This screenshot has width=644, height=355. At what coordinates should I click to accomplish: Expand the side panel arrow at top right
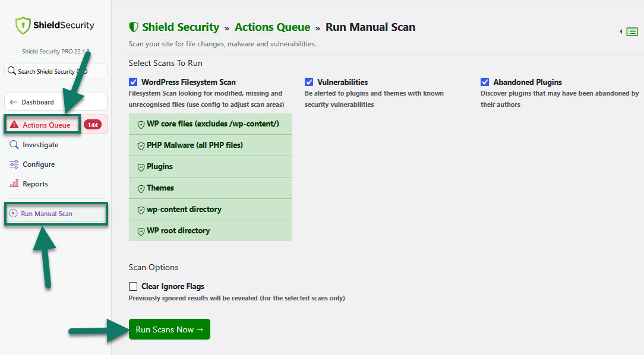click(x=621, y=31)
